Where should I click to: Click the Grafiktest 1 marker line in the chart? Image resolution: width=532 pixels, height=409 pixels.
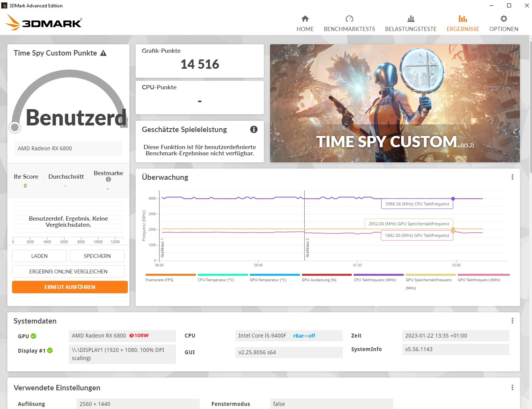coord(159,225)
